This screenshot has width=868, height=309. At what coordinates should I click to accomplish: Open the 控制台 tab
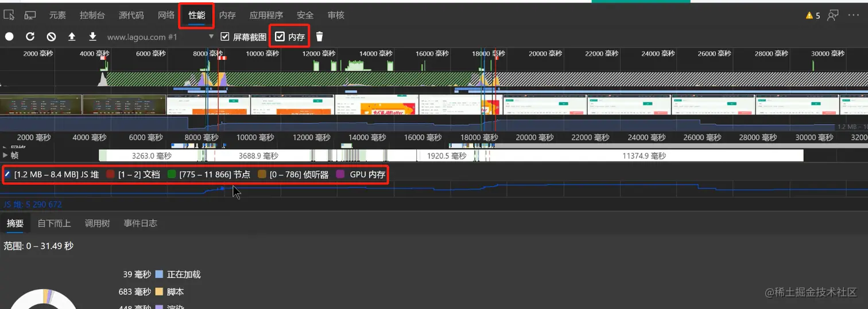click(x=92, y=16)
